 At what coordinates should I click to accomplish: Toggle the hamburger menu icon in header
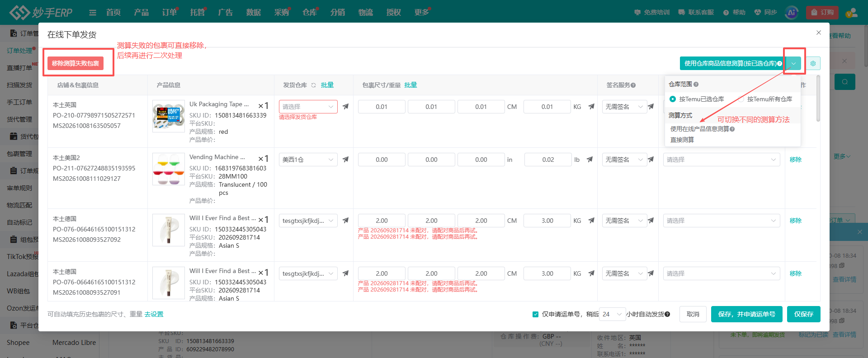click(x=93, y=13)
